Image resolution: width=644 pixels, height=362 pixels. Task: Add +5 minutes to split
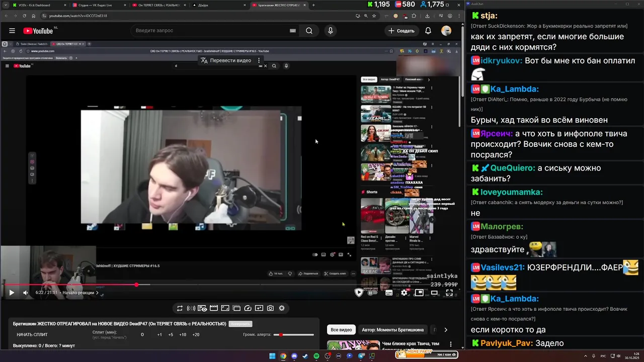pyautogui.click(x=171, y=334)
